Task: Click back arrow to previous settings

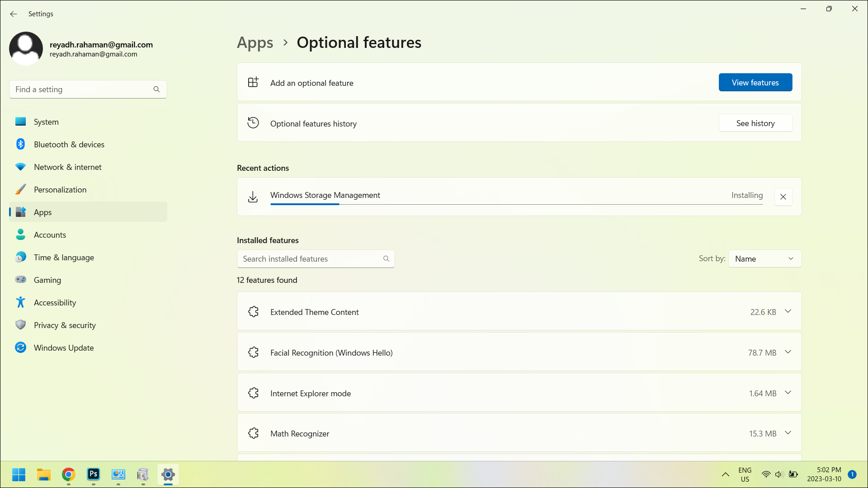Action: [14, 13]
